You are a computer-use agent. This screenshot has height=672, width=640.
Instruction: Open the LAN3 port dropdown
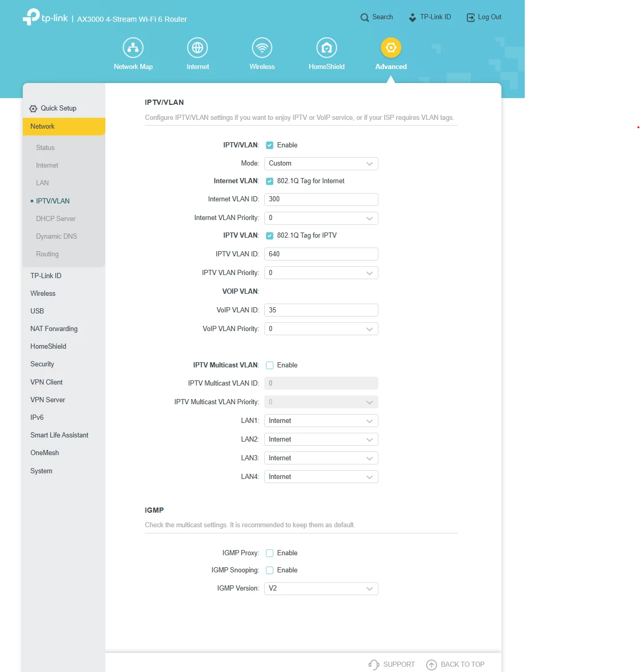[321, 458]
